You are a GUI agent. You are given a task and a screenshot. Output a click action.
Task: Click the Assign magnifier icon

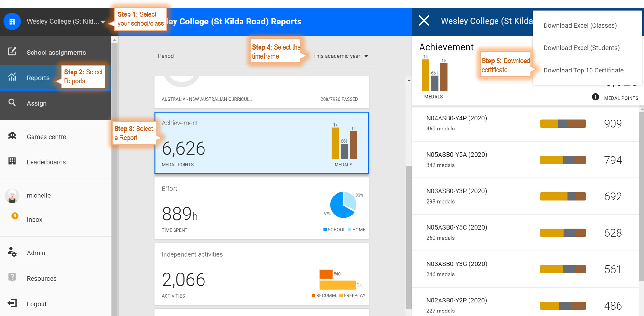click(x=12, y=102)
